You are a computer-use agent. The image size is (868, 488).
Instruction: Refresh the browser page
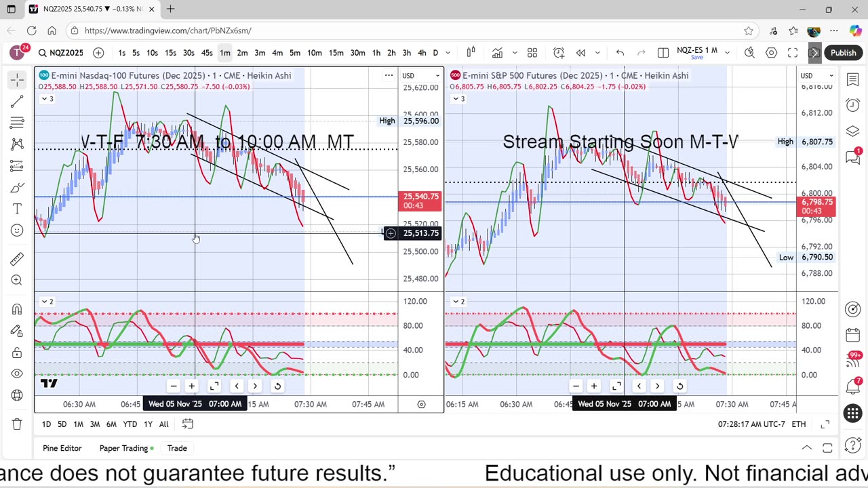(32, 30)
